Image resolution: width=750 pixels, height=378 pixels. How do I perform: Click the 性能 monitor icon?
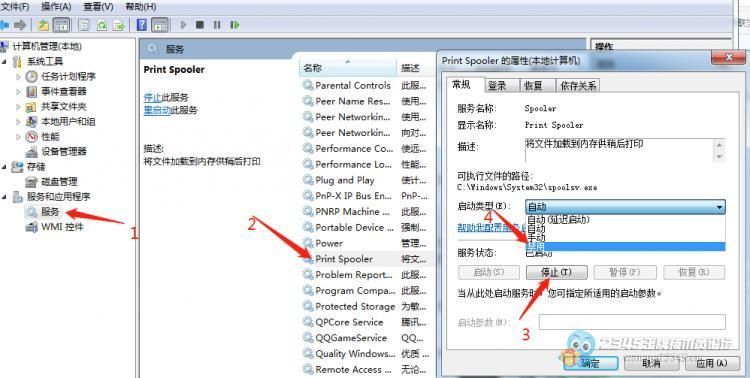[32, 137]
